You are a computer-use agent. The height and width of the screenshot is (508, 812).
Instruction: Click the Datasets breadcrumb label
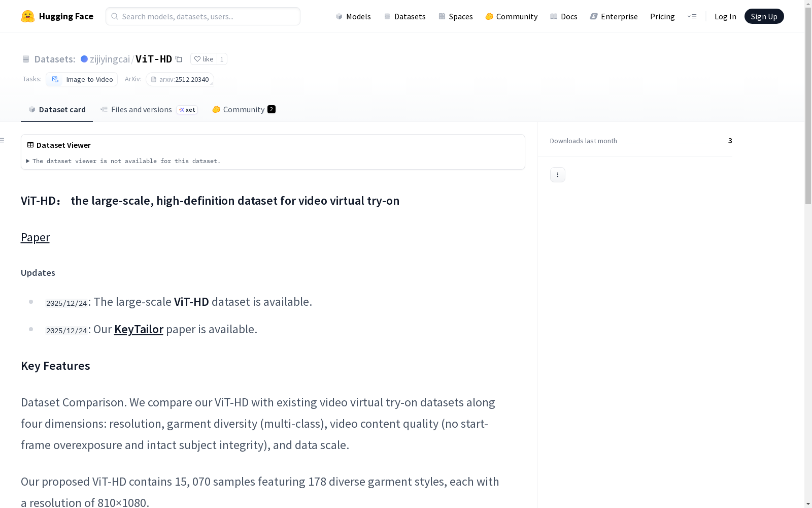(x=55, y=59)
